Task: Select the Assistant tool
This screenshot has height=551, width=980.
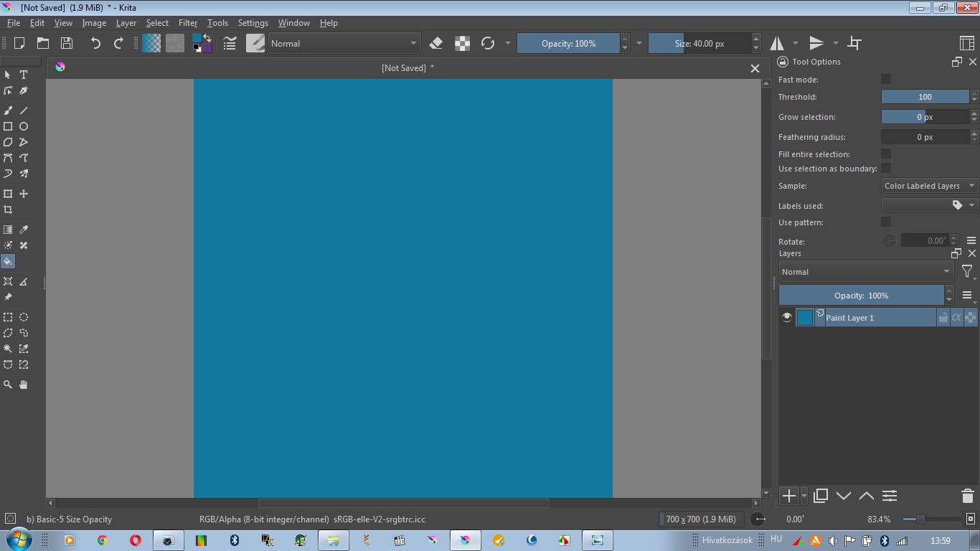Action: [8, 281]
